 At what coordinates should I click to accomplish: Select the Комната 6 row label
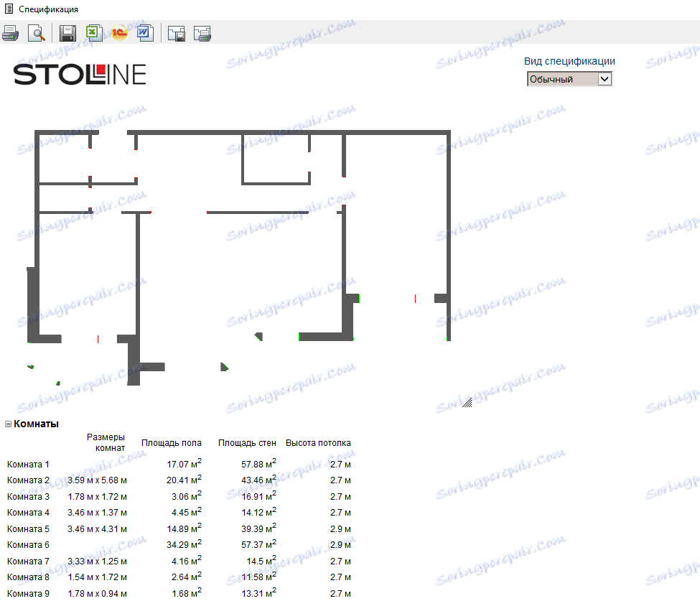click(28, 545)
